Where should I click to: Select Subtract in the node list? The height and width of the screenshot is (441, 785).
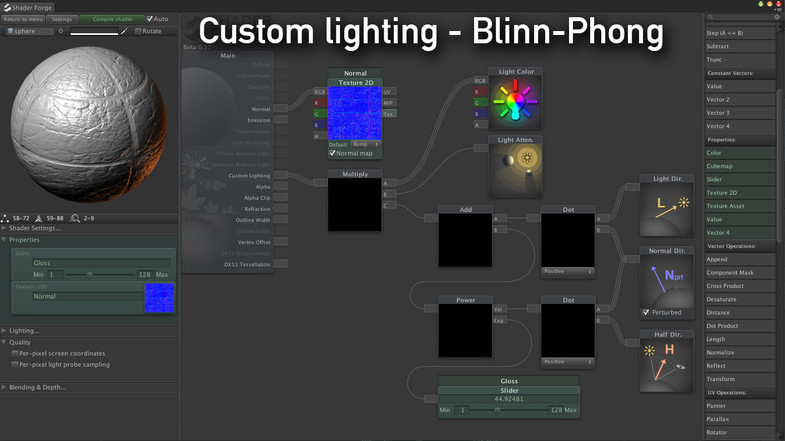click(740, 46)
